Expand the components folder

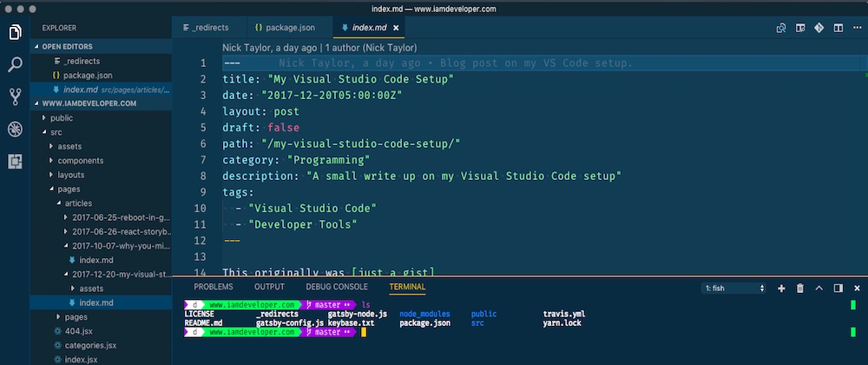click(x=80, y=161)
